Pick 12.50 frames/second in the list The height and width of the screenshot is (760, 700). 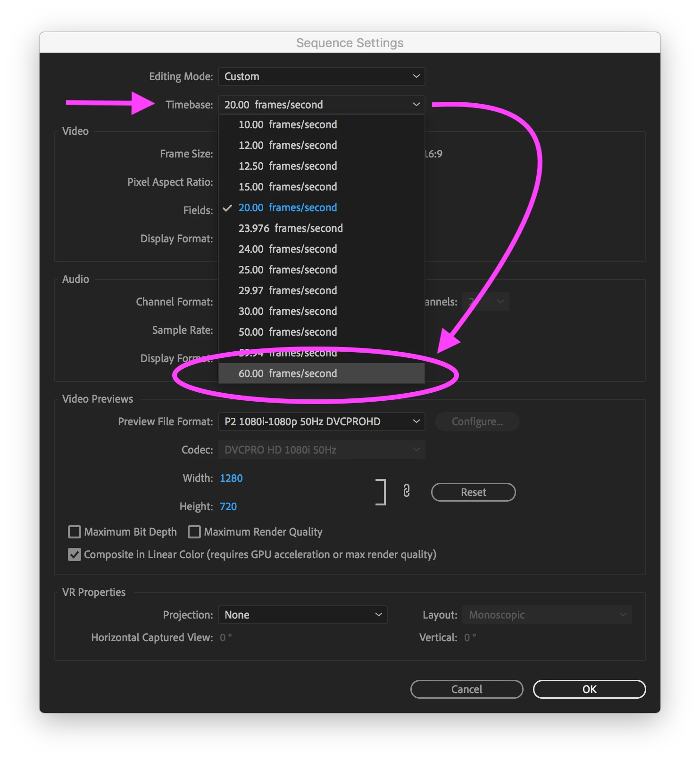click(x=321, y=166)
